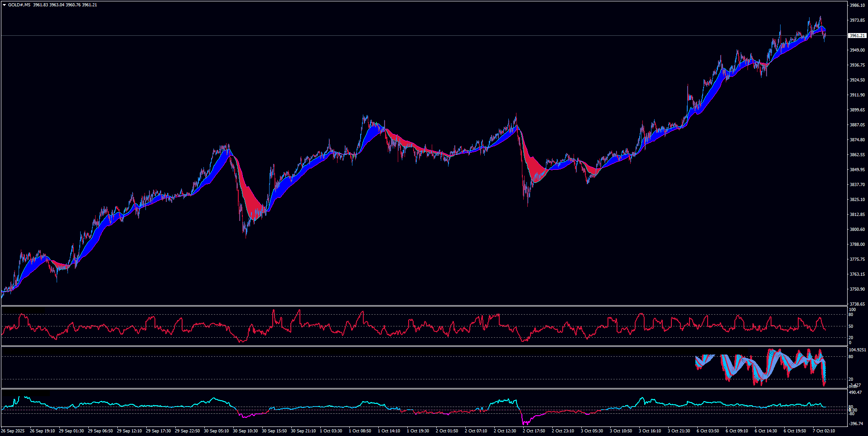
Task: Grab the divider between price chart and red oscillator
Action: point(424,306)
